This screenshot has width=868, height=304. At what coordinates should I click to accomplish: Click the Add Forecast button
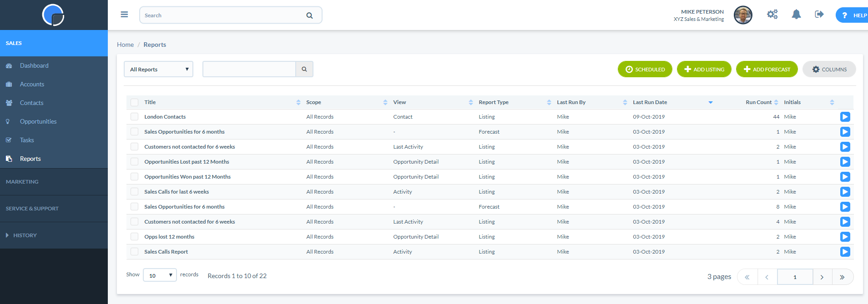click(767, 69)
